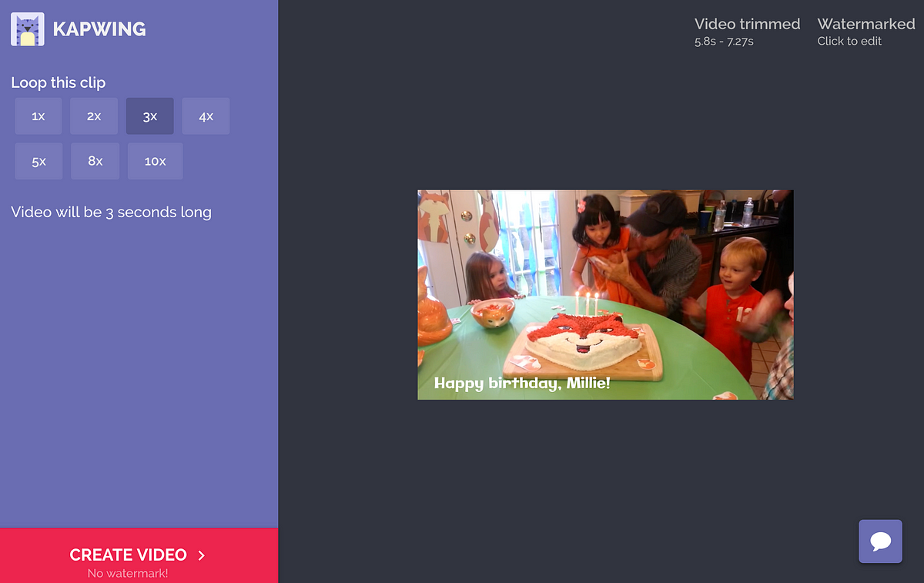This screenshot has height=583, width=924.
Task: Select the 8x loop option
Action: 95,161
